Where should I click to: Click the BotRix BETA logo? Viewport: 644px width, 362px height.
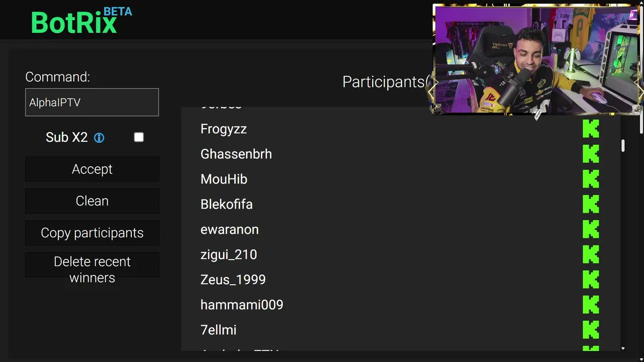80,21
